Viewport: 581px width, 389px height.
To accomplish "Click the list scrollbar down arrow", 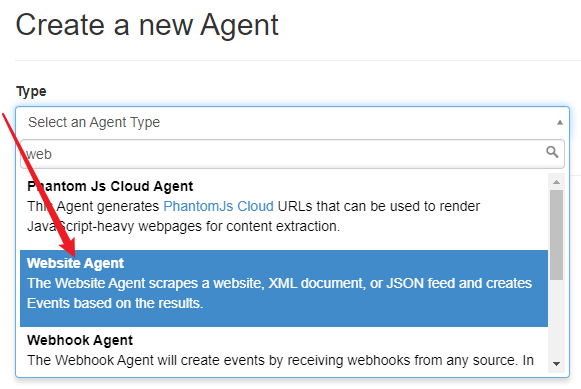I will point(556,364).
